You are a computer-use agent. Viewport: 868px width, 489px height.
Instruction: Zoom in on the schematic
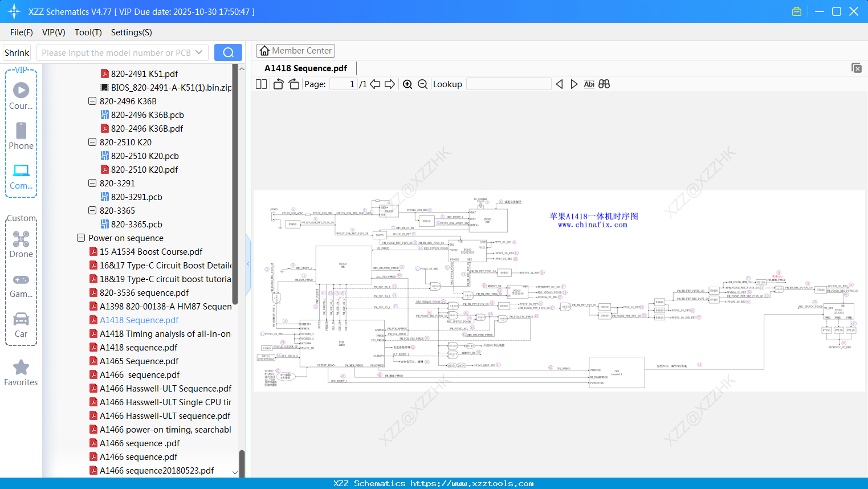[407, 84]
